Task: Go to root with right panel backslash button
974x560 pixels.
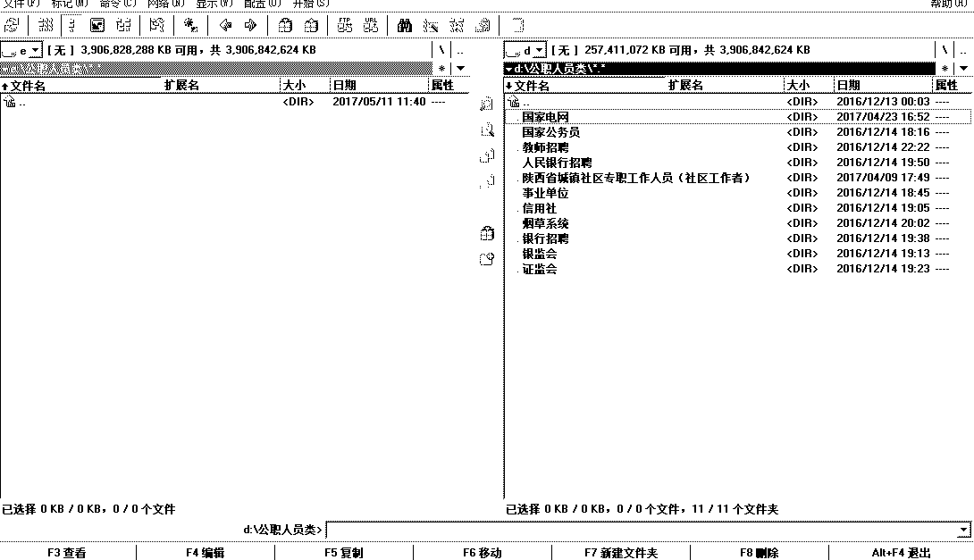Action: pyautogui.click(x=945, y=50)
